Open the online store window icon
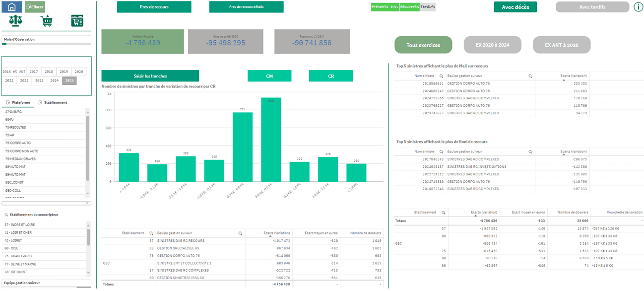Image resolution: width=644 pixels, height=291 pixels. pos(77,21)
